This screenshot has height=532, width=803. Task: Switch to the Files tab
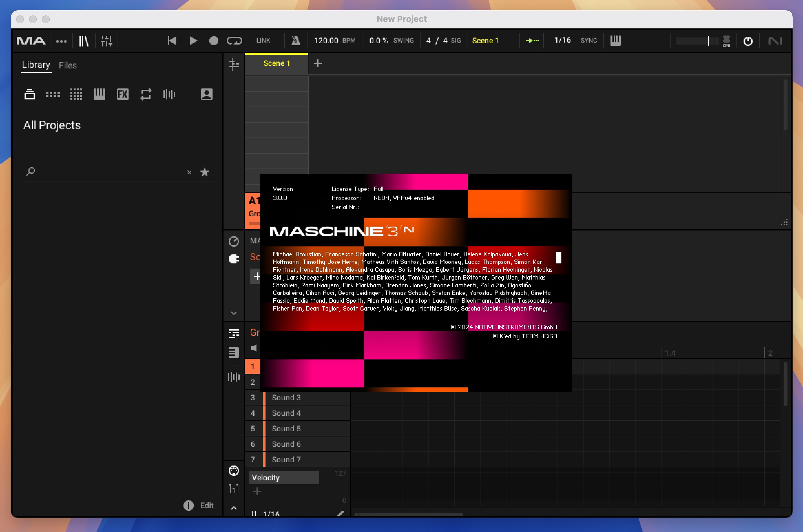[68, 65]
